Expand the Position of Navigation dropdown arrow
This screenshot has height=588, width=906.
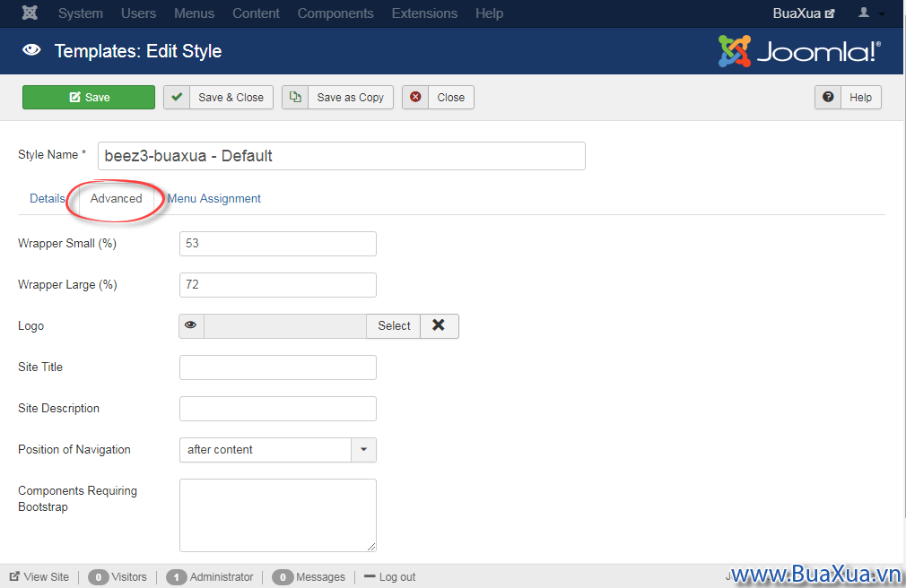pyautogui.click(x=363, y=449)
